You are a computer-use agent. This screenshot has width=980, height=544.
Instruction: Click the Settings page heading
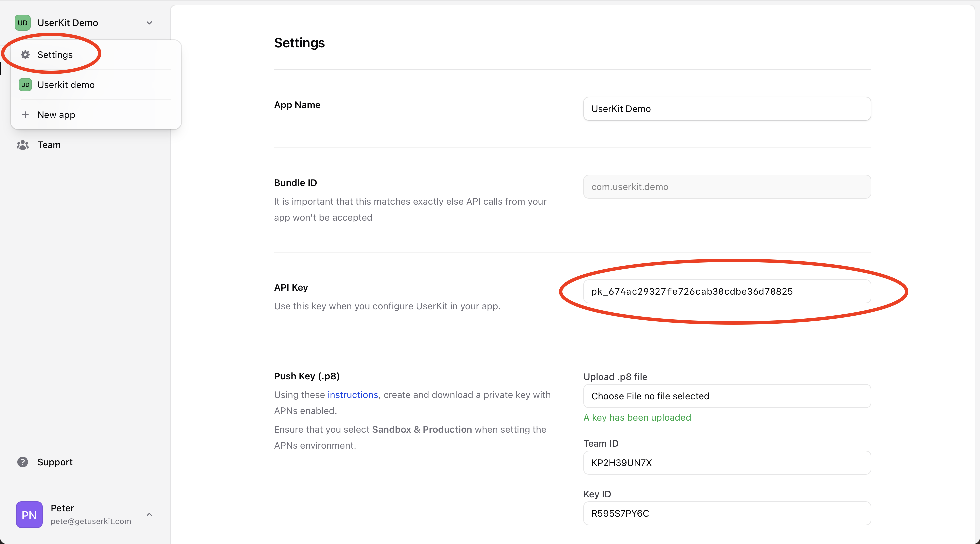point(299,43)
